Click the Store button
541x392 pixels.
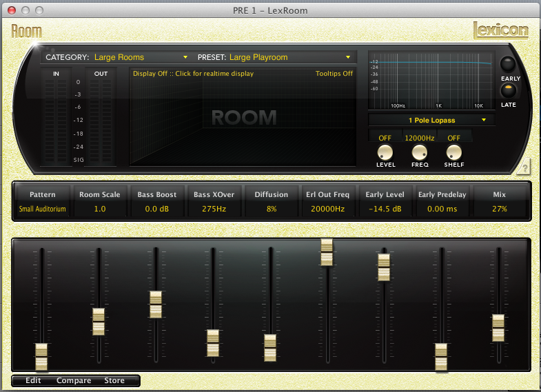(114, 380)
